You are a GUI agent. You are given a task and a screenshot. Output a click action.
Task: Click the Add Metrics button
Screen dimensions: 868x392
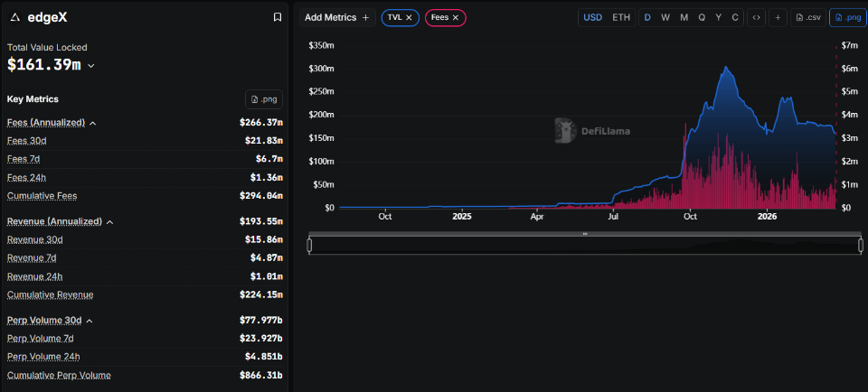(336, 17)
